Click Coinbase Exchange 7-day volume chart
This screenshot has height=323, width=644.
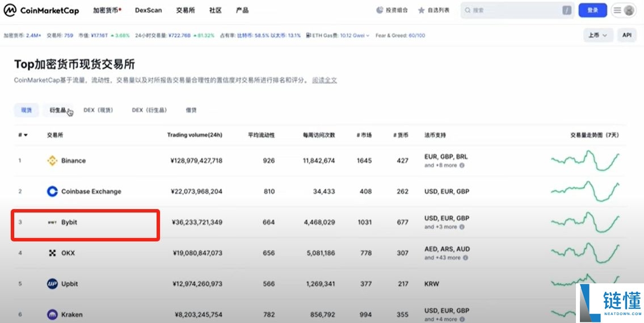[x=585, y=192]
